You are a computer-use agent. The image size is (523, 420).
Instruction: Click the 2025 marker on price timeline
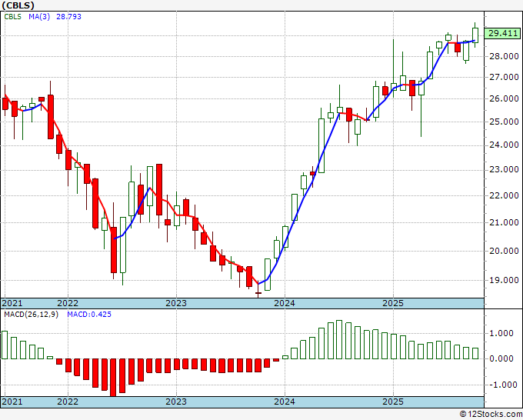point(393,303)
